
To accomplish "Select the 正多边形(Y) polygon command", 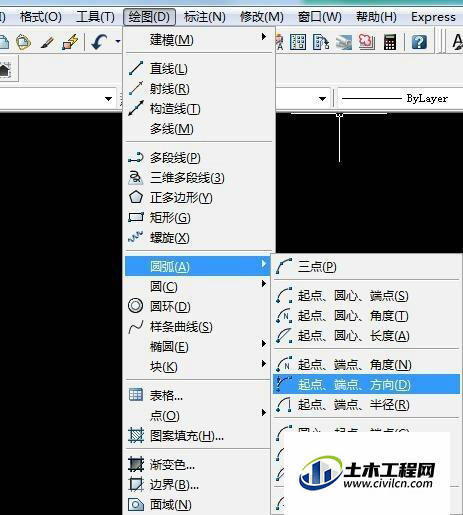I will pyautogui.click(x=198, y=198).
